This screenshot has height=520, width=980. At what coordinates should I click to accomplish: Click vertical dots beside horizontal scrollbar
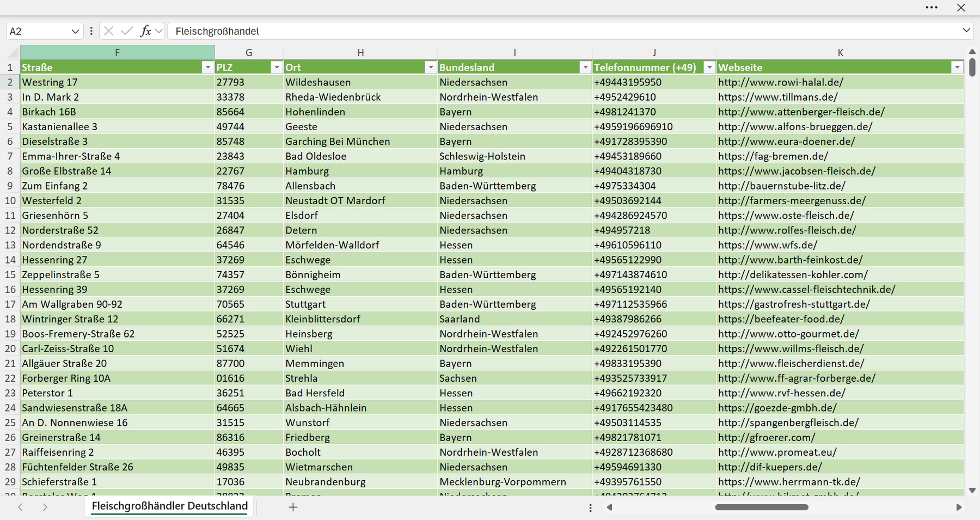591,507
